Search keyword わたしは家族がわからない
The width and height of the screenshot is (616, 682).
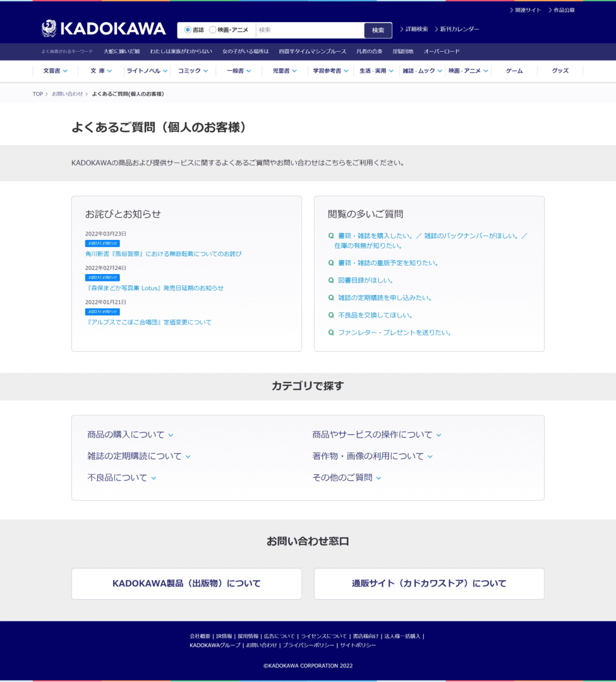point(181,51)
